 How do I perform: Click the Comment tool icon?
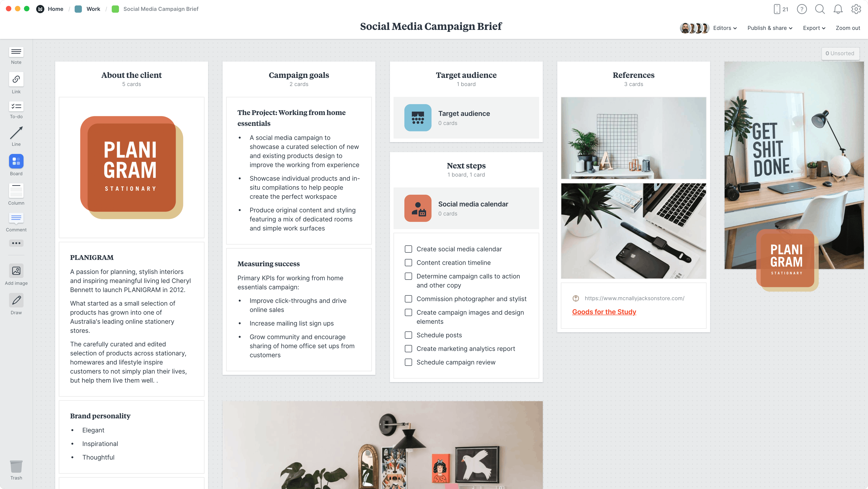point(16,218)
